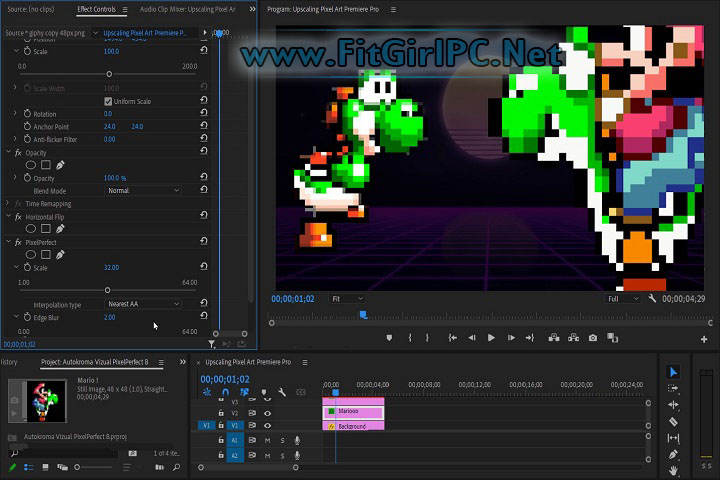Click the Export Frame camera icon
720x480 pixels.
593,338
